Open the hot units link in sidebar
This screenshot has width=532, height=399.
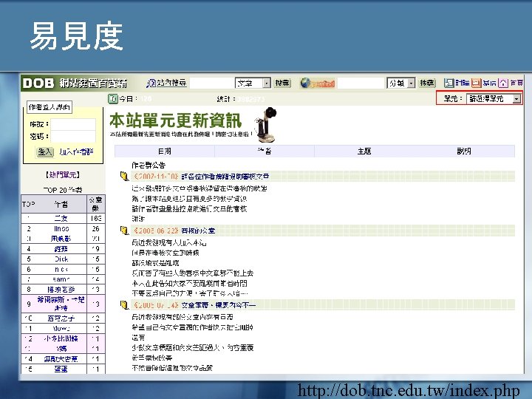tap(63, 174)
